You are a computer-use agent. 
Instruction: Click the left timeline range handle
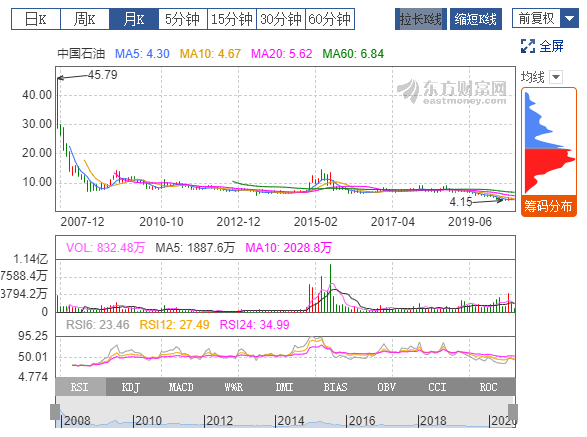pos(55,412)
